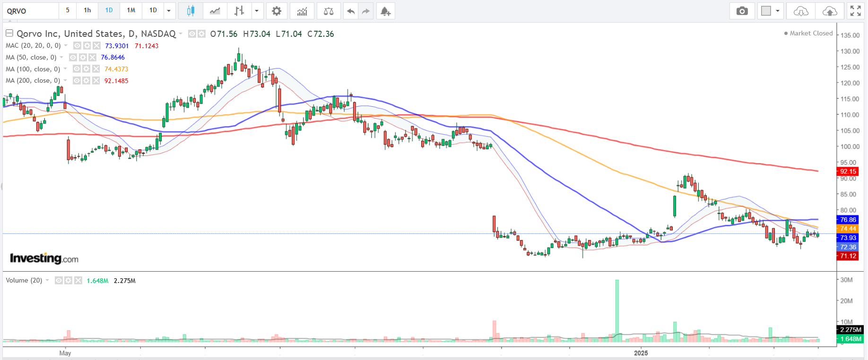
Task: Collapse the indicator legend with minus box
Action: coord(9,33)
